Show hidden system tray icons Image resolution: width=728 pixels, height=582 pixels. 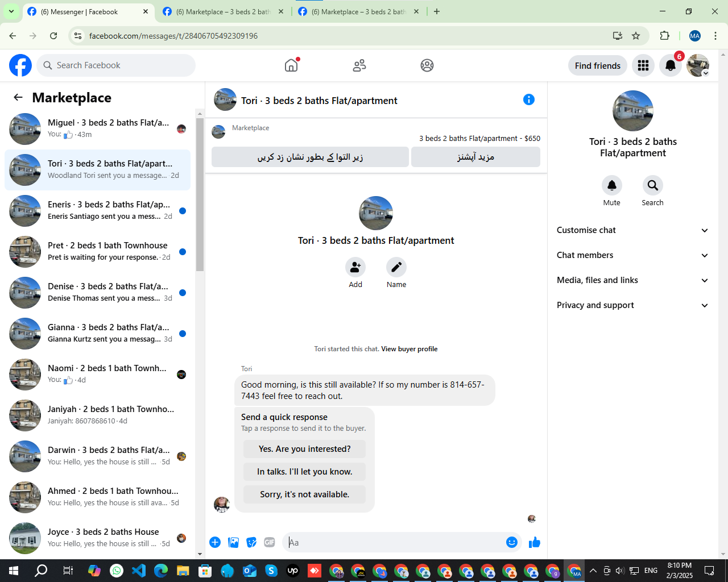593,571
